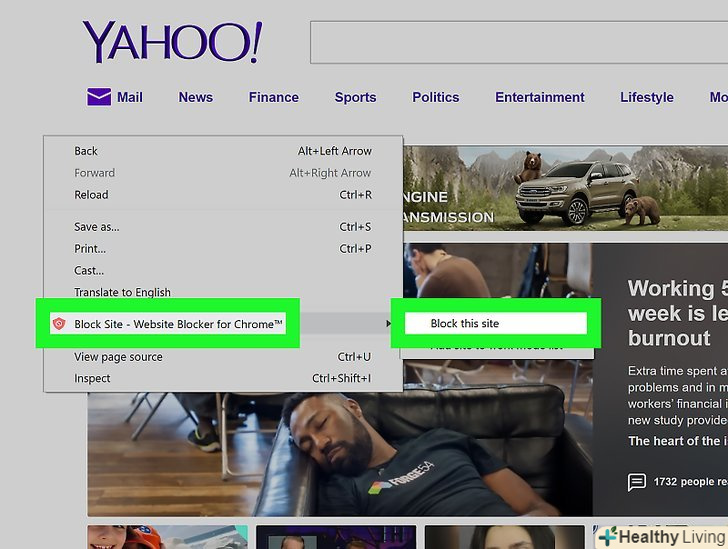Expand the Block Site submenu arrow
This screenshot has width=728, height=549.
click(388, 324)
